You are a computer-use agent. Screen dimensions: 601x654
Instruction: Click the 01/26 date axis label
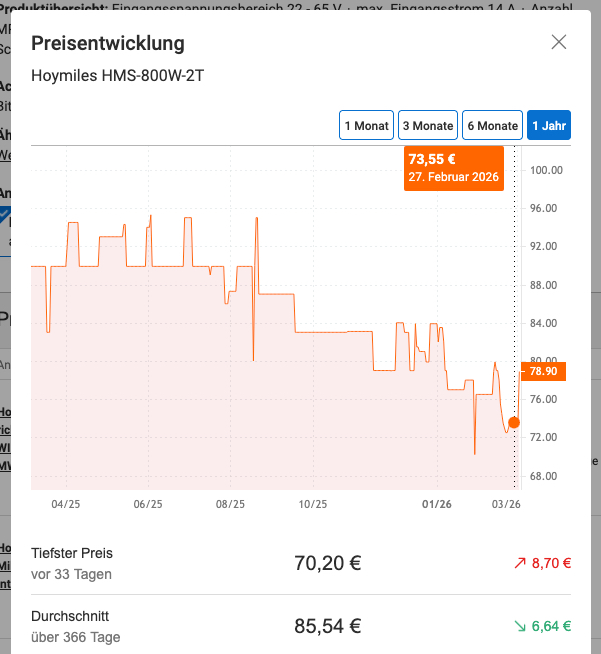(x=437, y=504)
